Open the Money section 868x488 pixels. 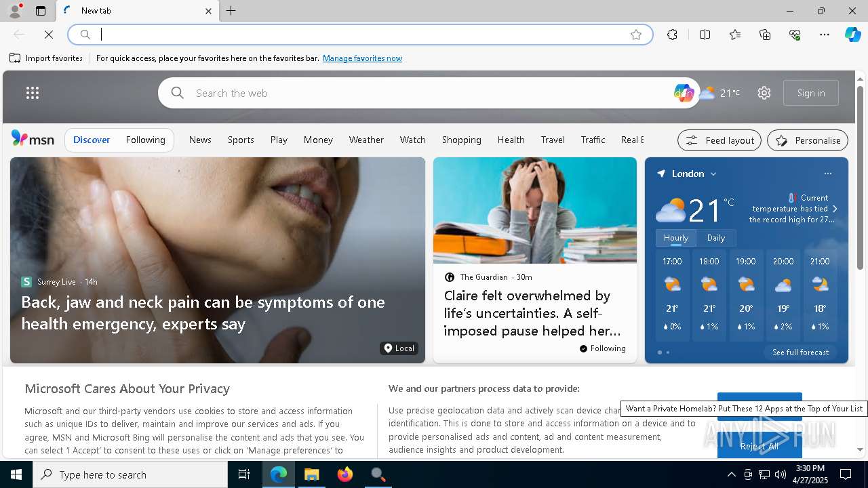pos(318,140)
